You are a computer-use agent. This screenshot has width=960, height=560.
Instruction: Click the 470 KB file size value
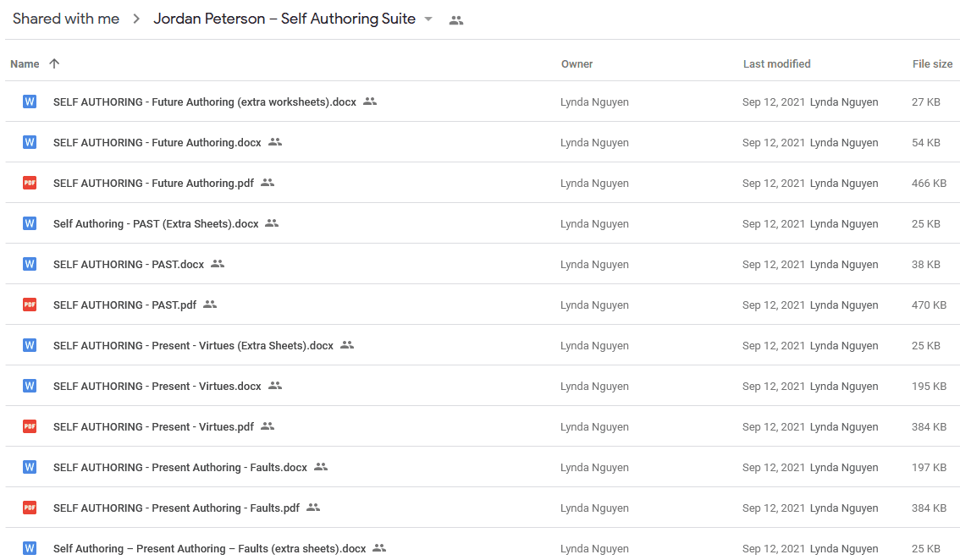click(929, 305)
